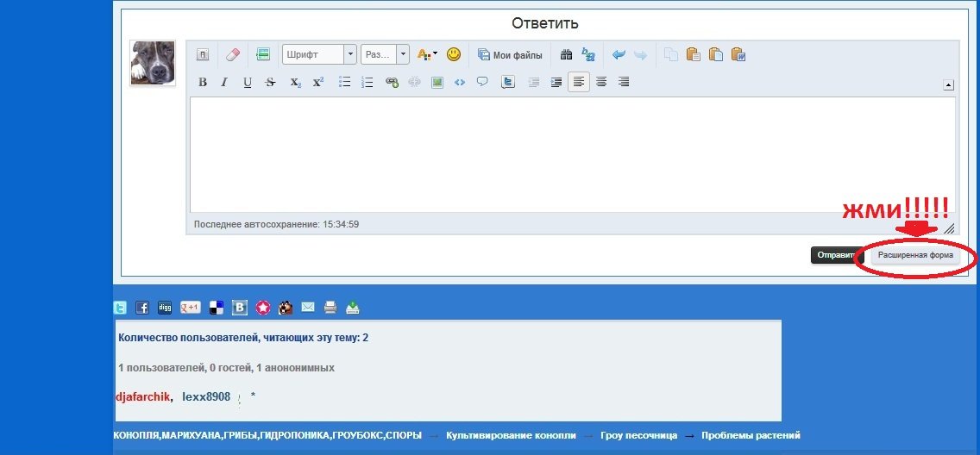Click the dog avatar thumbnail
The image size is (980, 455).
[x=153, y=63]
